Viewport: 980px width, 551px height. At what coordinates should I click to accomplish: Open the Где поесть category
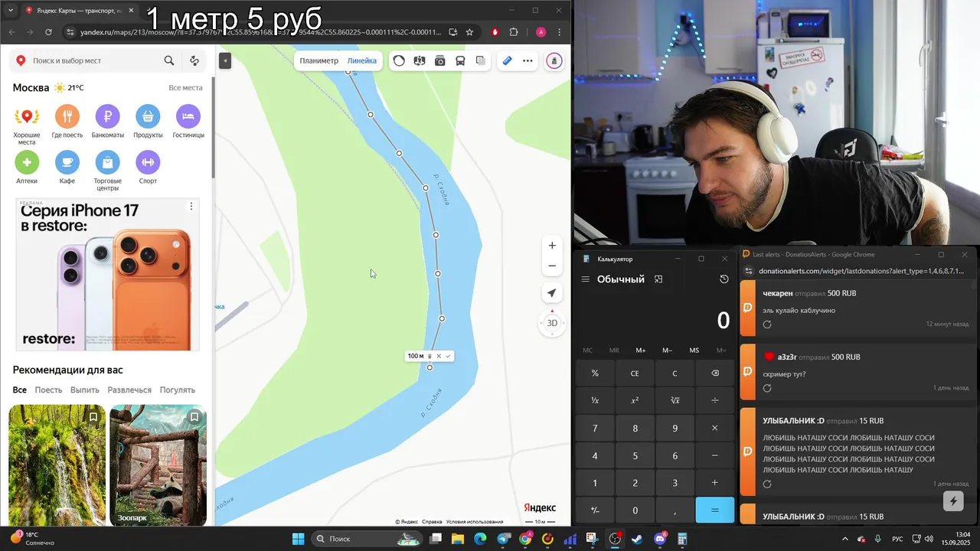click(67, 122)
